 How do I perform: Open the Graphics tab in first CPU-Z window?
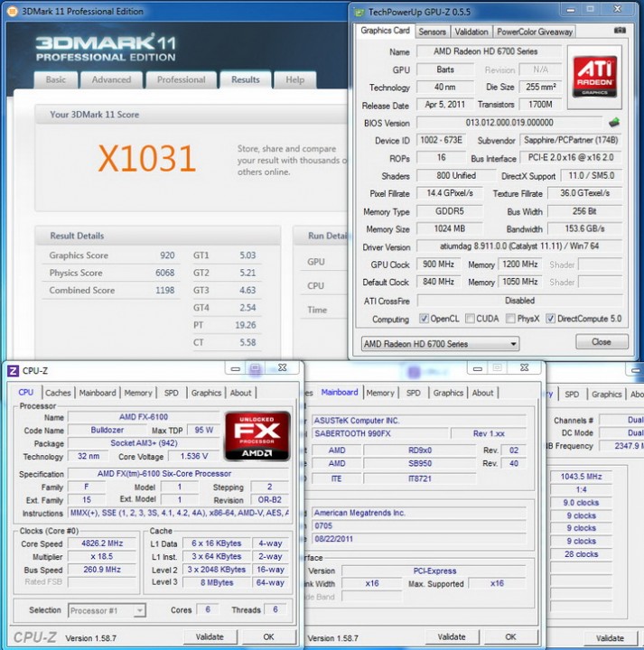tap(206, 393)
